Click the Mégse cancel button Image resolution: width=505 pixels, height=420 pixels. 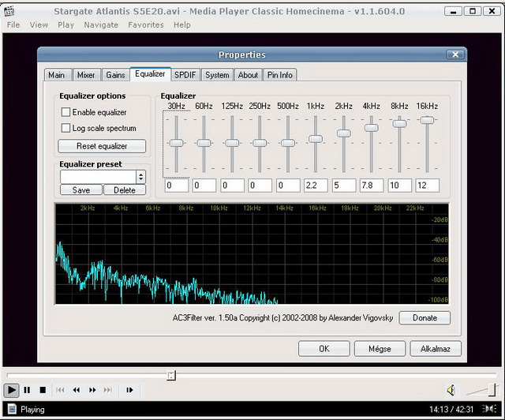click(380, 349)
